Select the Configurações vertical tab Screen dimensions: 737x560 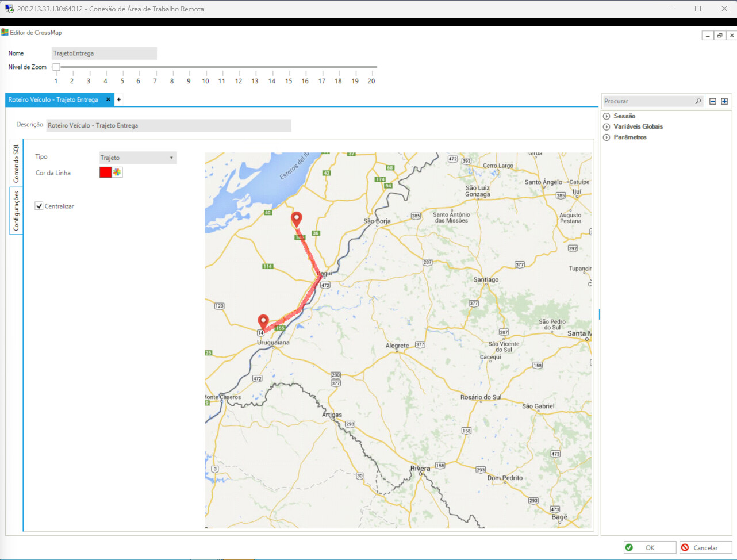click(x=16, y=210)
